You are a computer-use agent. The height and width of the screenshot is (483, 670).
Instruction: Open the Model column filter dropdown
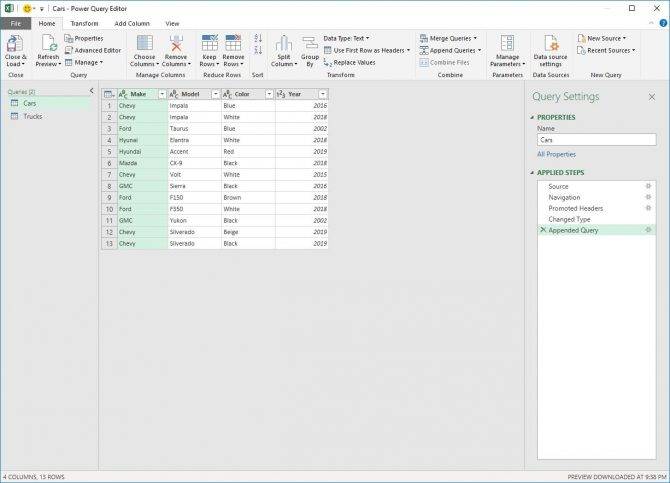click(215, 94)
